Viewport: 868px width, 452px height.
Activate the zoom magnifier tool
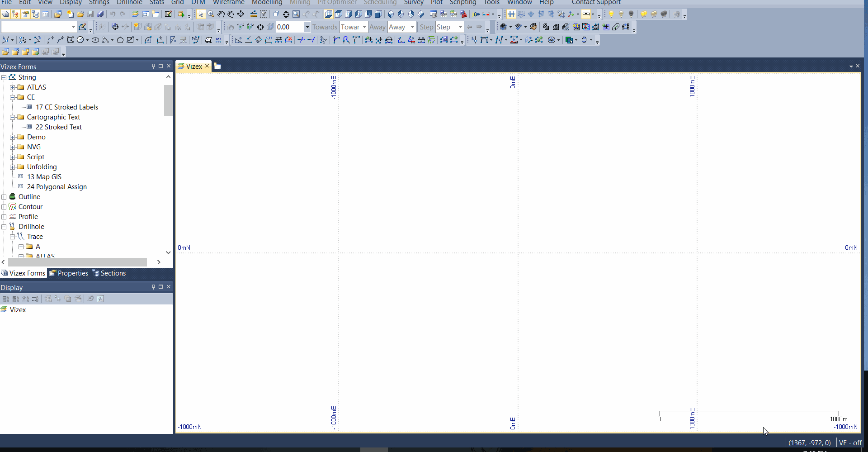coord(210,14)
